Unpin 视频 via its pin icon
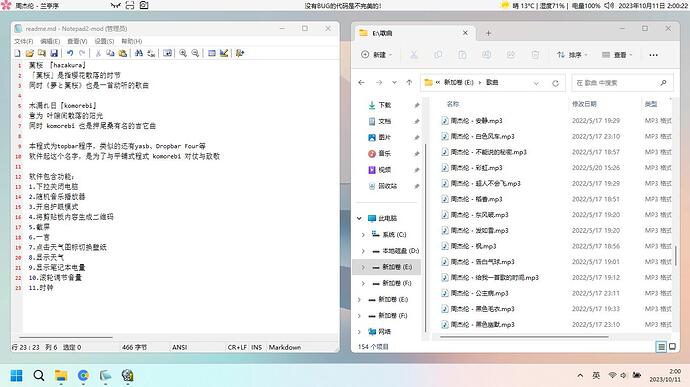Viewport: 690px width, 387px height. coord(416,170)
